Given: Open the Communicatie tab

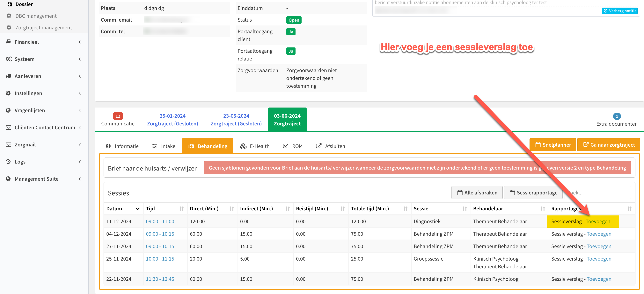Looking at the screenshot, I should 118,120.
